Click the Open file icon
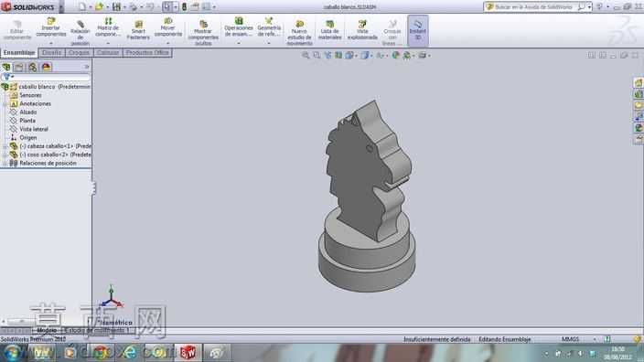This screenshot has width=644, height=362. 99,7
